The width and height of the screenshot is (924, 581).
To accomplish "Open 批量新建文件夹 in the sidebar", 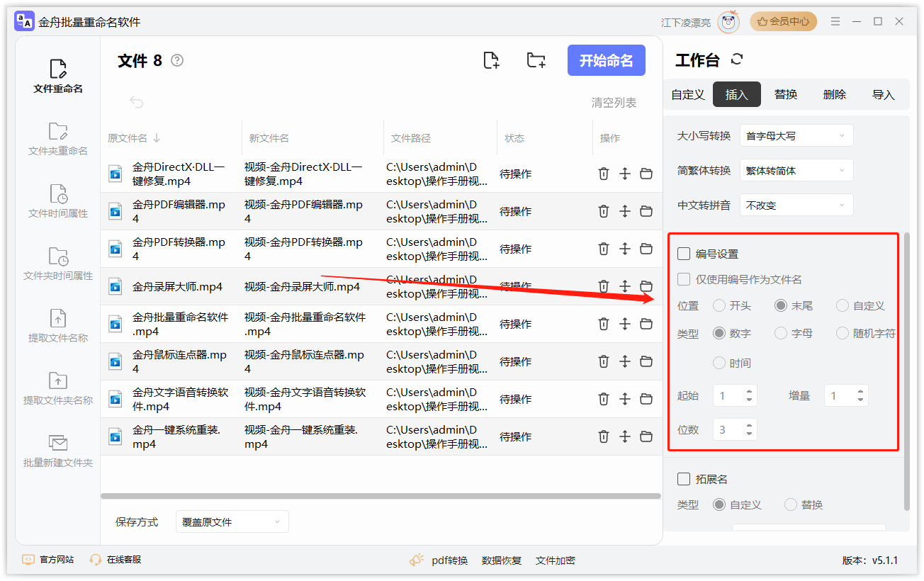I will click(x=58, y=451).
